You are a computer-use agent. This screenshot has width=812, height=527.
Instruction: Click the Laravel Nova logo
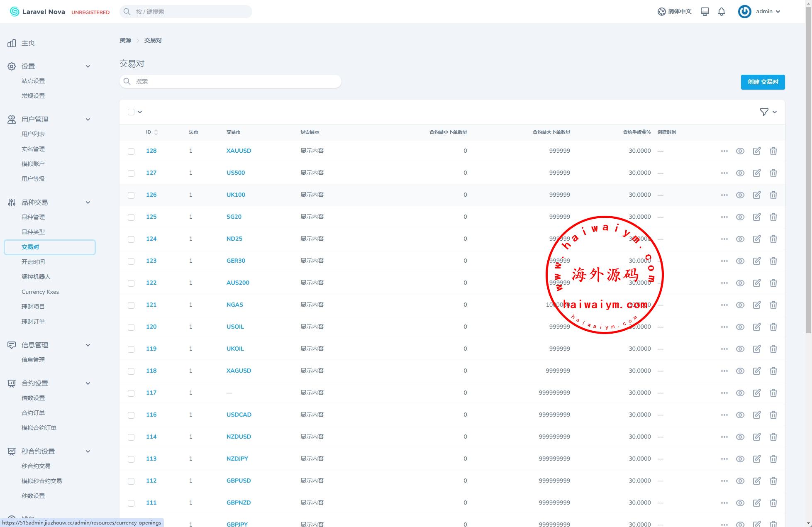coord(37,12)
